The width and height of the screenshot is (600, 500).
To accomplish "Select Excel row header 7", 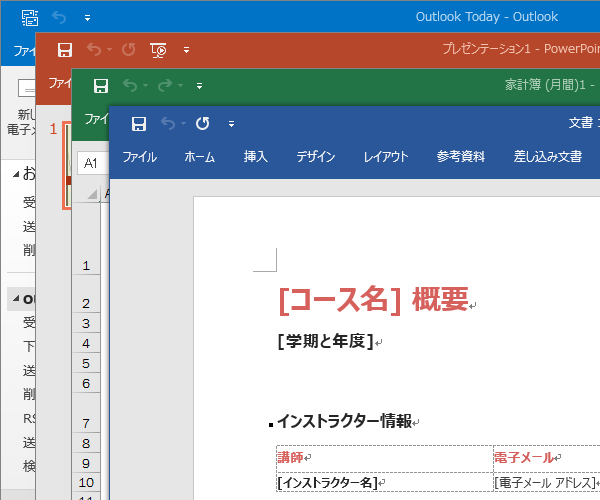I will [86, 424].
